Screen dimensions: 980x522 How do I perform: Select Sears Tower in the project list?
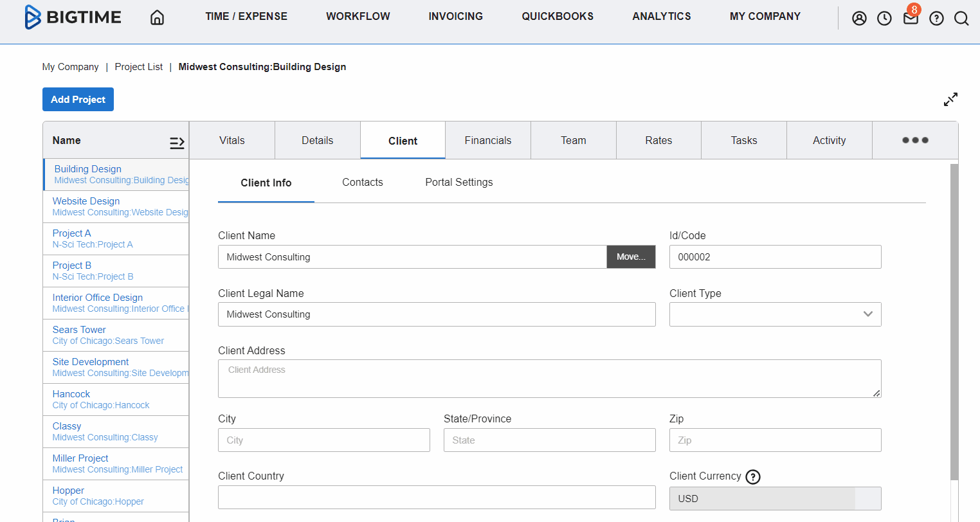point(79,330)
